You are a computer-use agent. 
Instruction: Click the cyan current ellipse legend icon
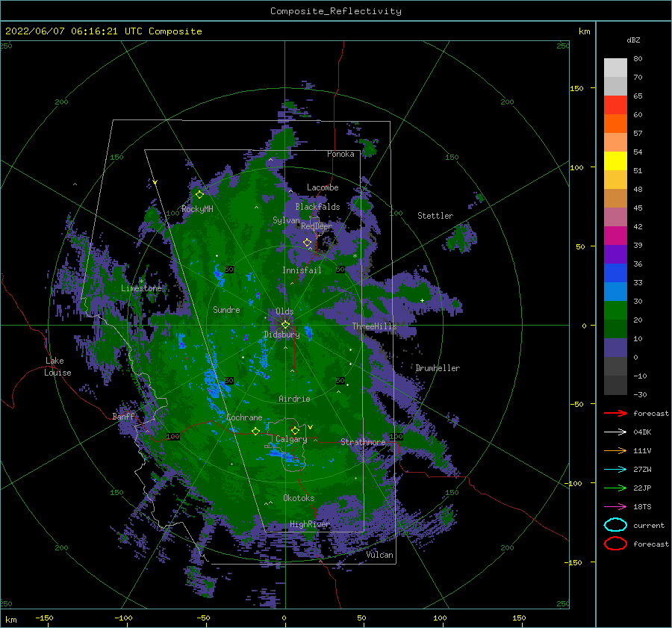point(615,525)
